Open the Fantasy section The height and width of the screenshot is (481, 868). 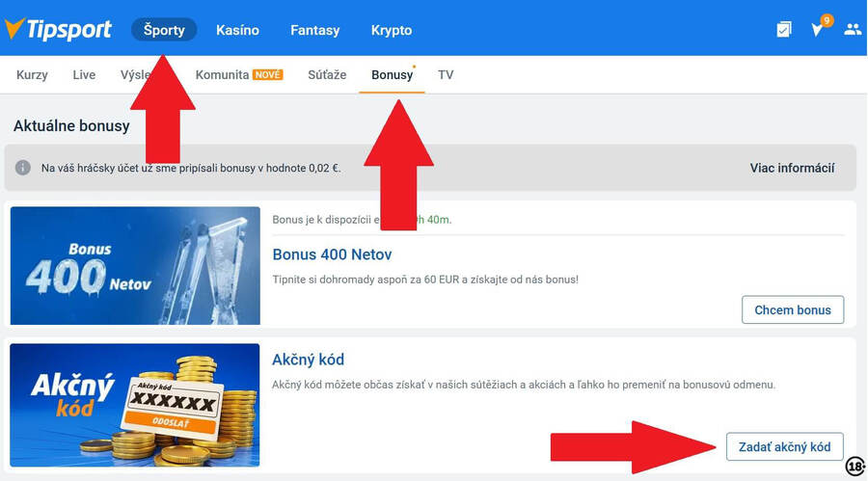pos(315,30)
